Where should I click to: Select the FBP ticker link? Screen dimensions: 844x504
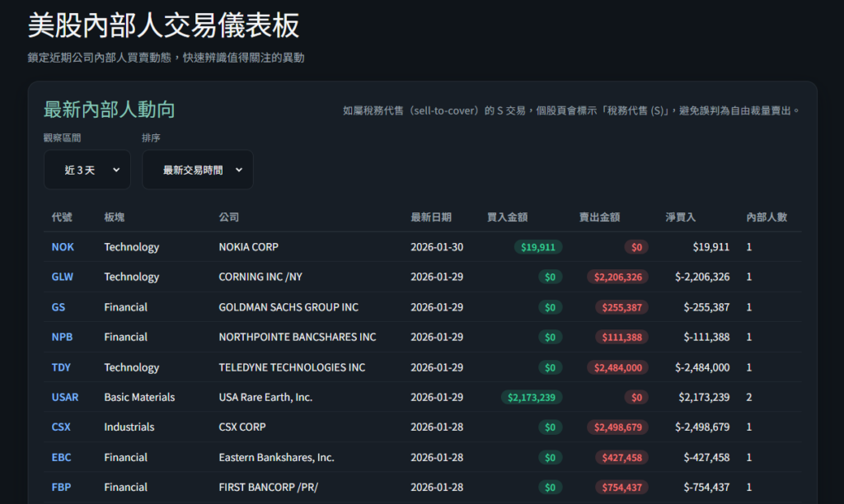pos(62,488)
